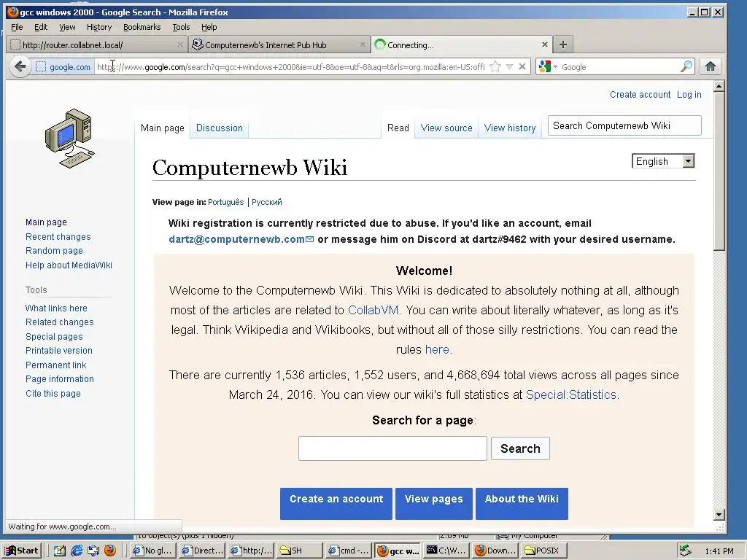Viewport: 747px width, 560px height.
Task: Click the vertical scrollbar up arrow
Action: pyautogui.click(x=719, y=86)
